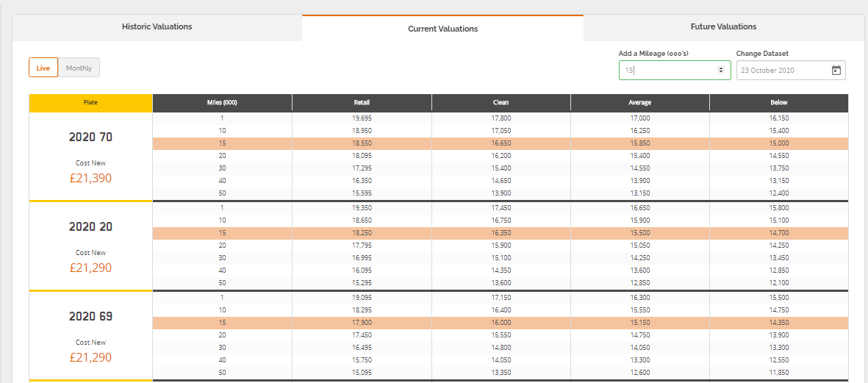Open the calendar icon in Change Dataset
This screenshot has height=383, width=868.
tap(836, 71)
